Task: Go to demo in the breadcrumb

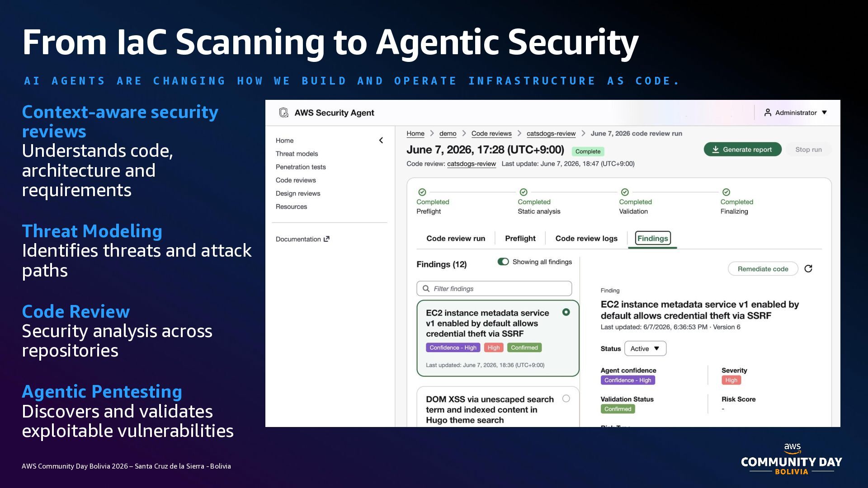Action: pyautogui.click(x=448, y=133)
